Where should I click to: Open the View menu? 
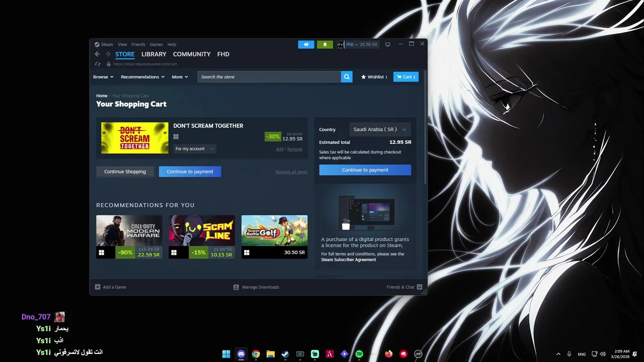coord(122,44)
